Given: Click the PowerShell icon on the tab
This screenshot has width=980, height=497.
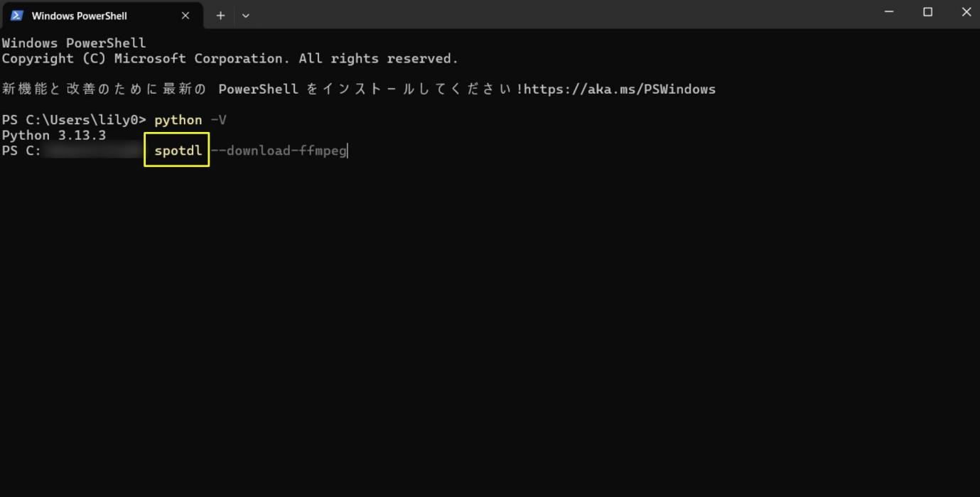Looking at the screenshot, I should 16,15.
